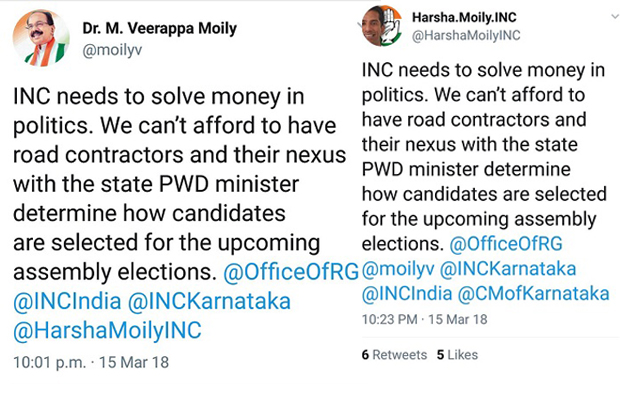
Task: Open the @INCIndia mention in Veerappa Moily's tweet
Action: pyautogui.click(x=65, y=300)
